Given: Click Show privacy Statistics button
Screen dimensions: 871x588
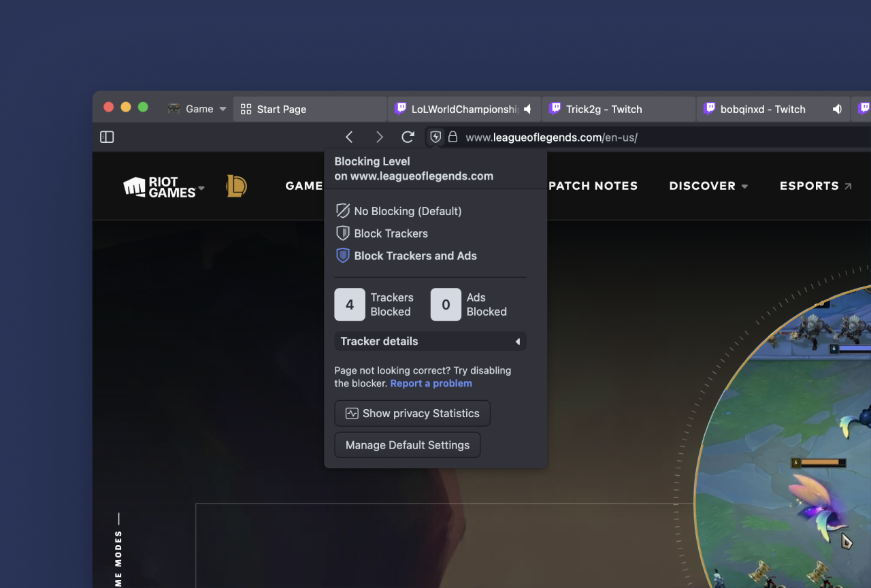Looking at the screenshot, I should pyautogui.click(x=412, y=413).
